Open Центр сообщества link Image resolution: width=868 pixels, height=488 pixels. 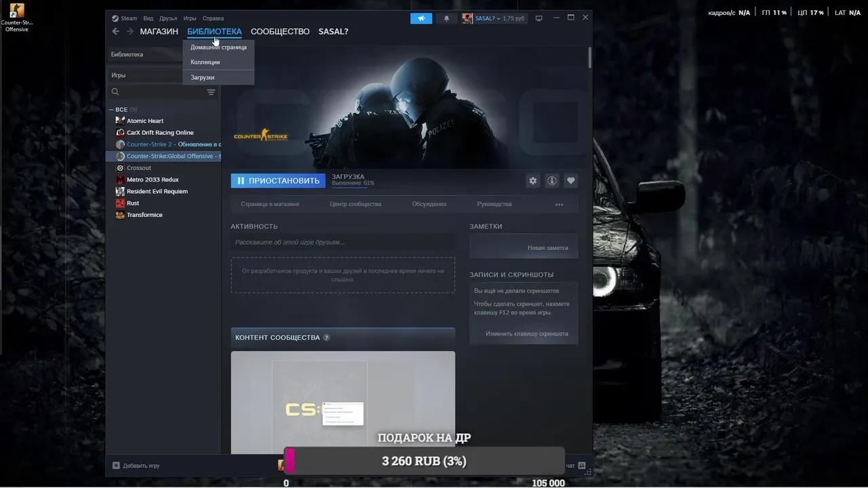[x=355, y=204]
